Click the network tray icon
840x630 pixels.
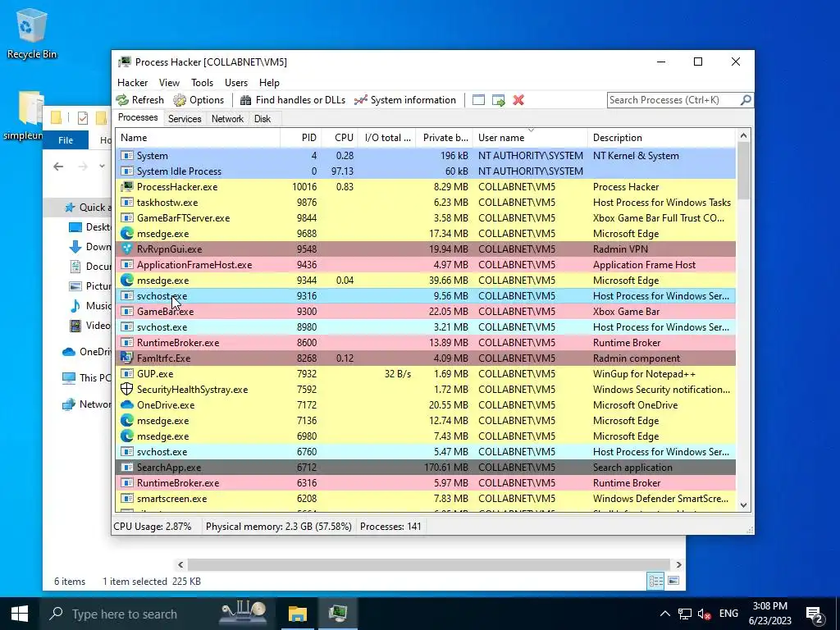point(685,614)
